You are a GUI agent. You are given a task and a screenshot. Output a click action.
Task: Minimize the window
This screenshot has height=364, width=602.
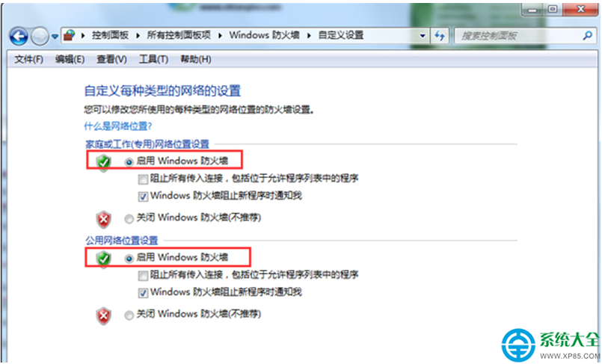click(x=532, y=9)
